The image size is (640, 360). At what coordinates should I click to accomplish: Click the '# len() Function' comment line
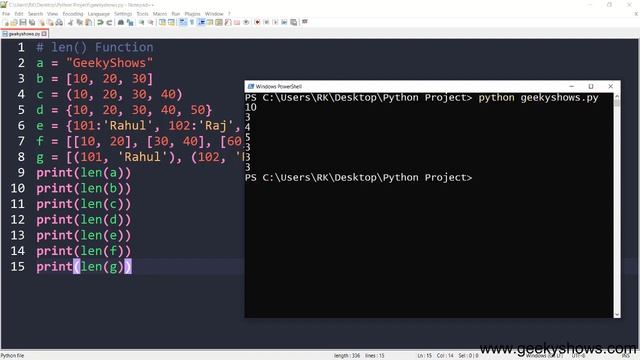pos(95,47)
